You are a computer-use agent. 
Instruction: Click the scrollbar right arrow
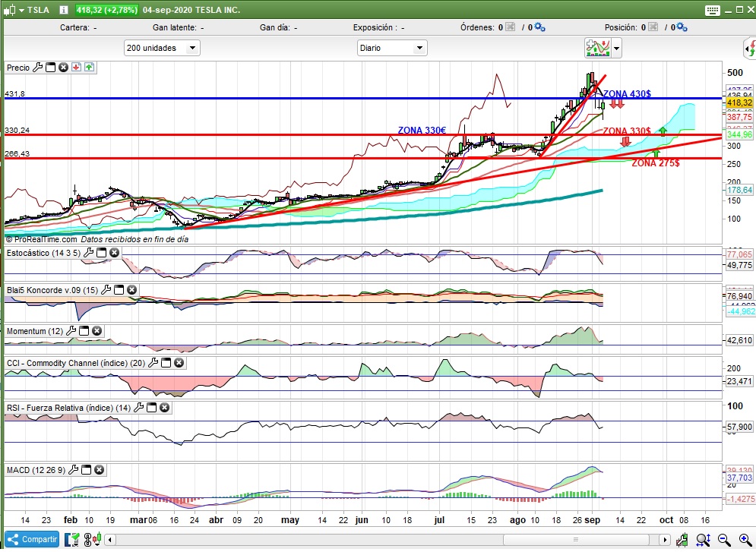click(x=665, y=540)
